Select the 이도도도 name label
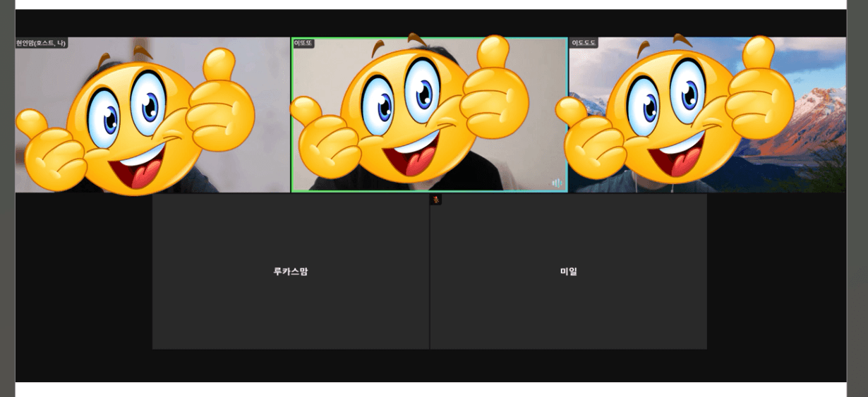This screenshot has height=397, width=868. click(x=584, y=43)
